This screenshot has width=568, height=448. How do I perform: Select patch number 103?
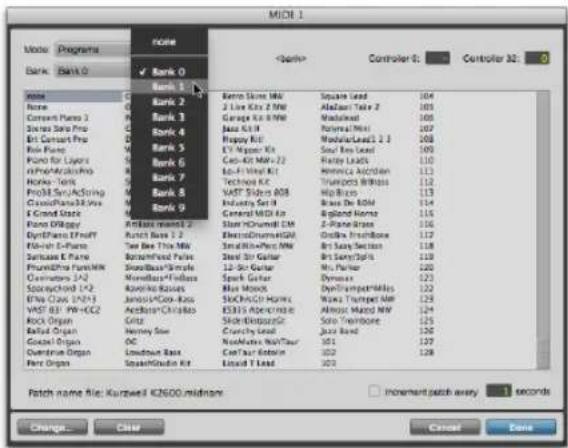tap(328, 363)
